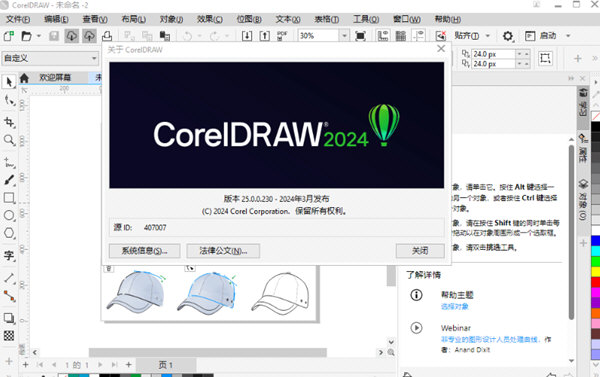Screen dimensions: 600x377
Task: Select the Pick tool
Action: [9, 82]
